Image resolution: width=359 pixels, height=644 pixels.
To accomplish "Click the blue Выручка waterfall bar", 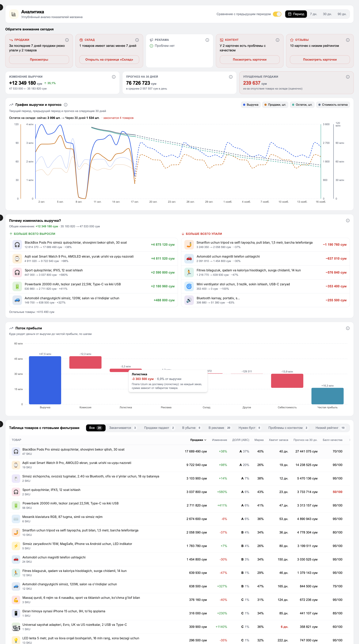I will (x=45, y=380).
